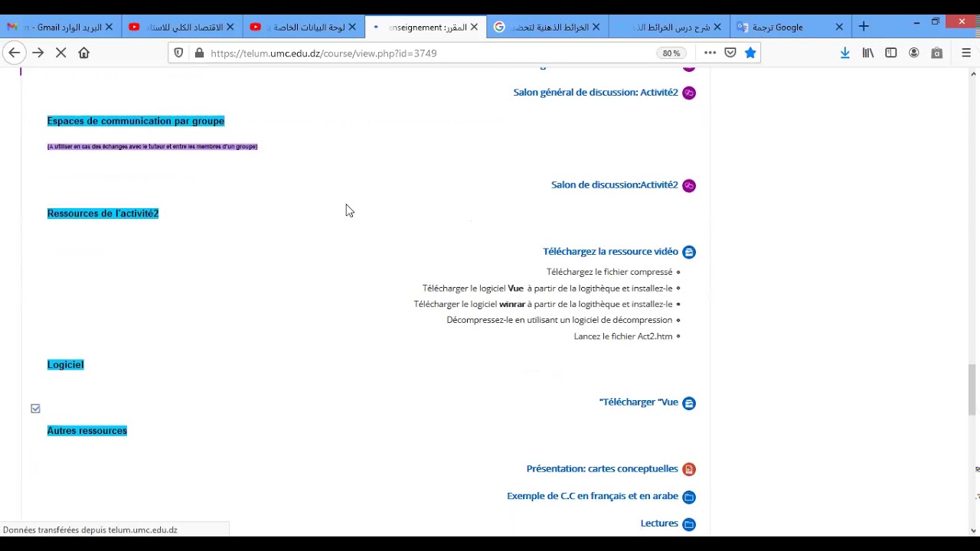The width and height of the screenshot is (980, 551).
Task: Open tracking protection shield in address bar
Action: (178, 53)
